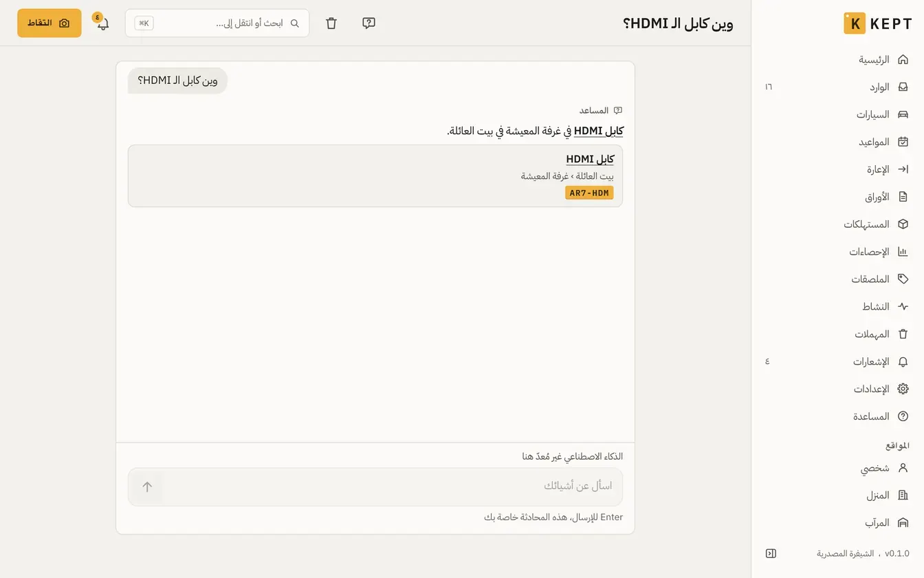Open the الشيفرة المصدرية source code link
Screen dimensions: 924x578
(845, 554)
